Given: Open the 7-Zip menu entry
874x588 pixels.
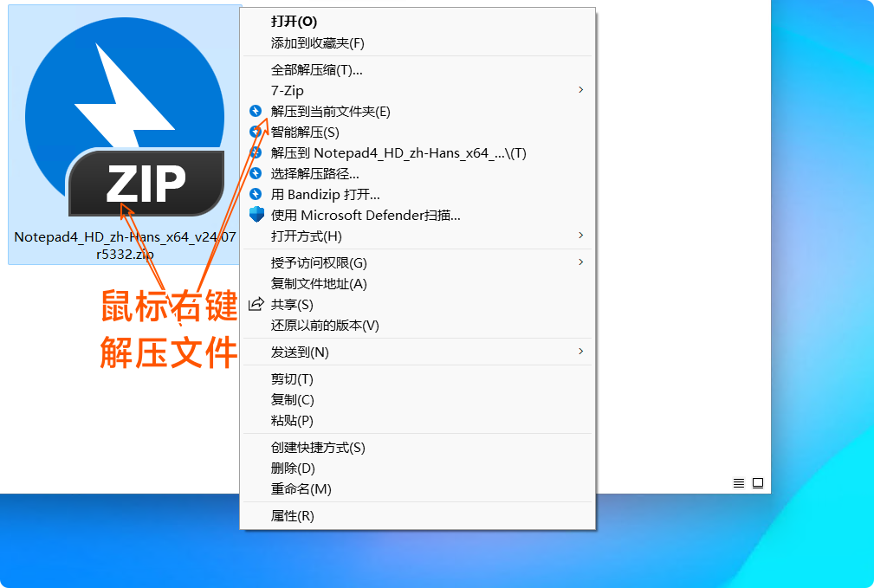Looking at the screenshot, I should click(418, 90).
